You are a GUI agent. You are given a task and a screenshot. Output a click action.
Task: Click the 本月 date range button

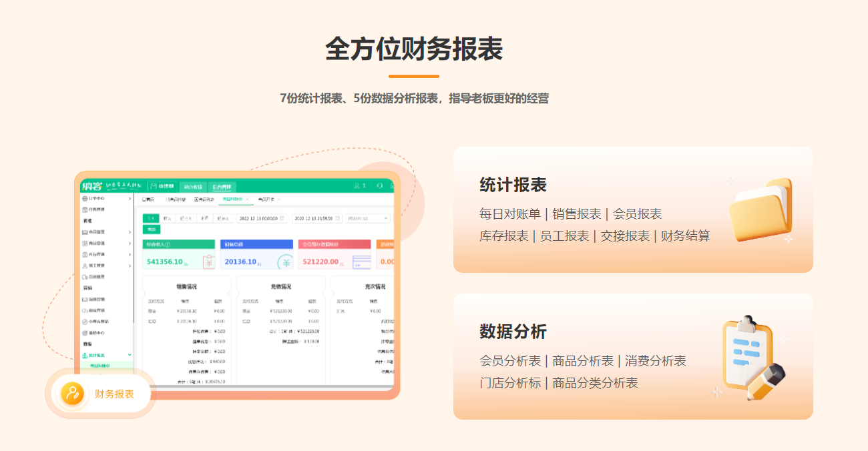point(204,218)
